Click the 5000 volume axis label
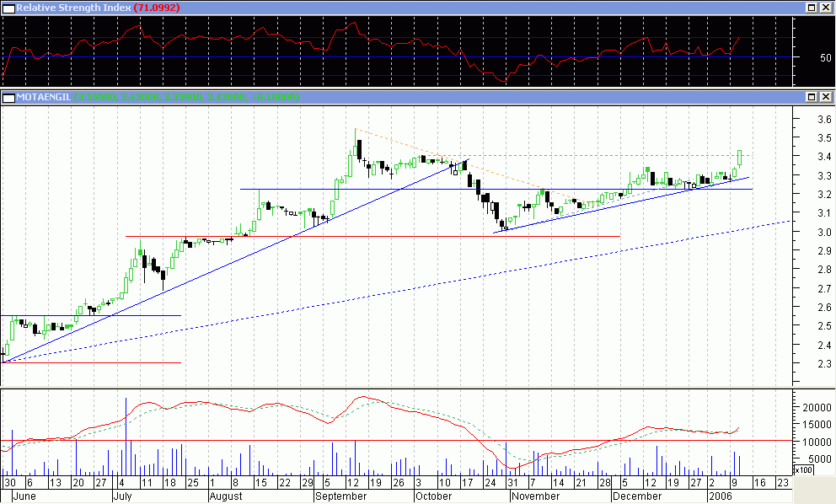Viewport: 836px width, 504px height. point(820,459)
